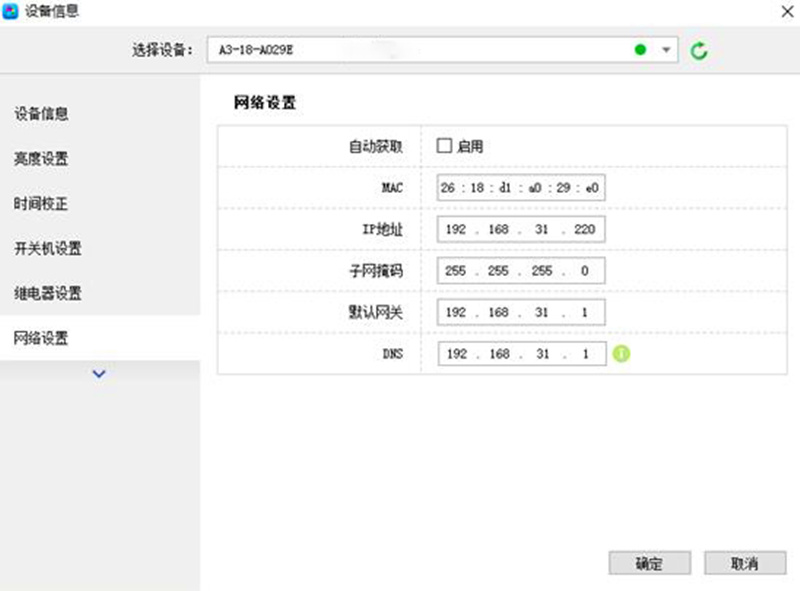
Task: Click the 默认网关 input field
Action: pos(521,313)
